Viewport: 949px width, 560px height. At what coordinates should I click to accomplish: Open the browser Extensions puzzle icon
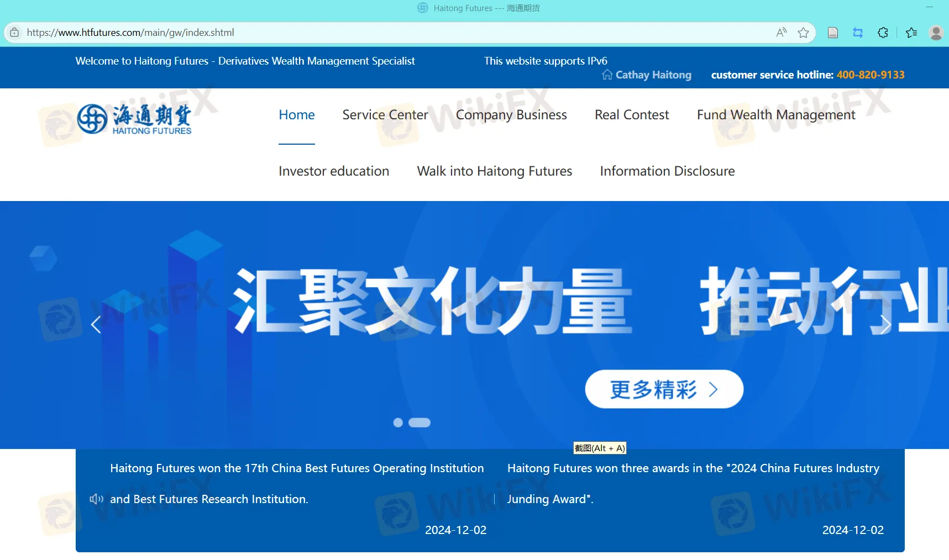883,33
